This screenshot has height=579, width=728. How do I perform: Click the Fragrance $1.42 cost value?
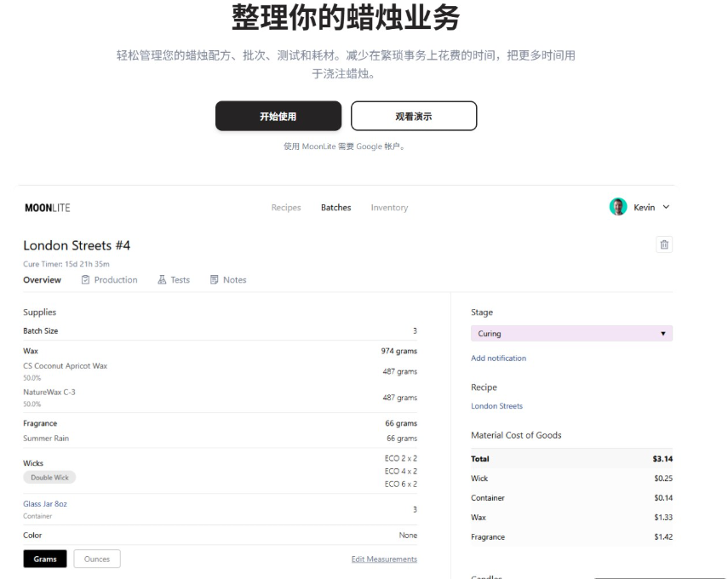[663, 536]
